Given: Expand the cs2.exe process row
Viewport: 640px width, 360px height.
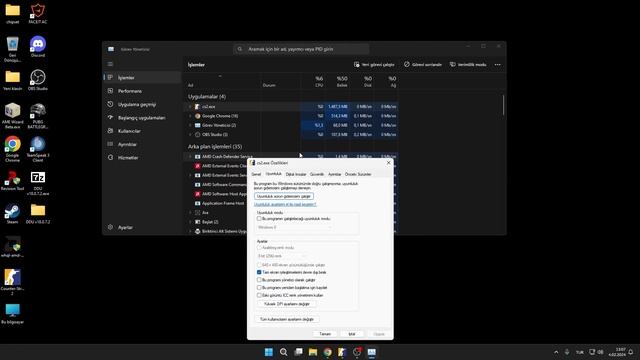Looking at the screenshot, I should tap(190, 107).
